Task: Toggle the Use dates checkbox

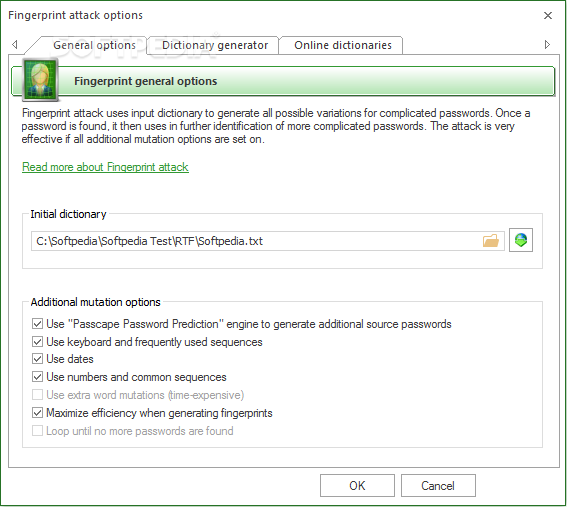Action: (x=37, y=359)
